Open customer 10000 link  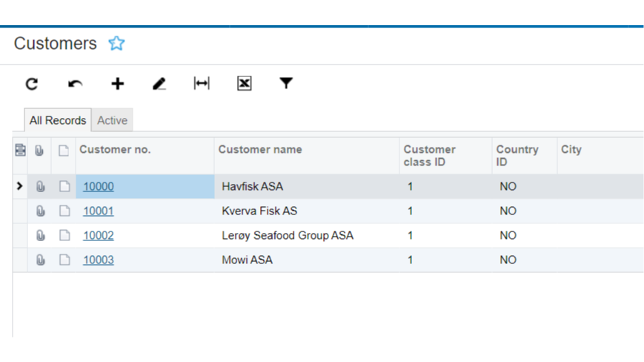point(99,186)
